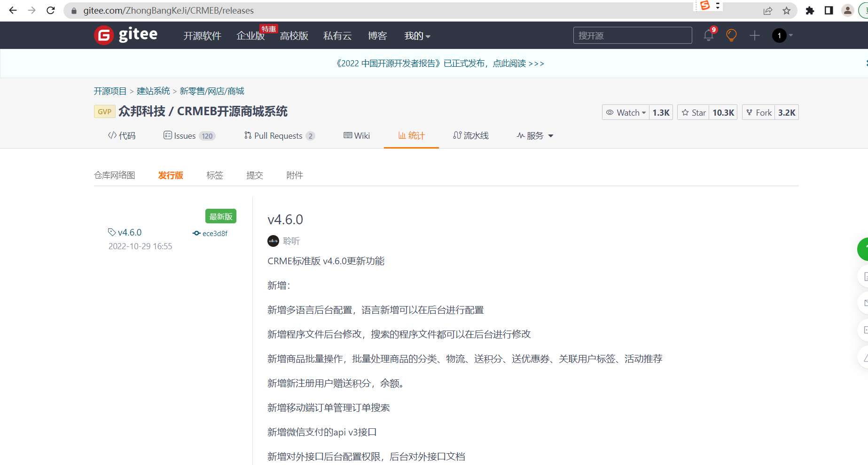This screenshot has width=868, height=465.
Task: Click the 最新版 green label
Action: tap(221, 216)
